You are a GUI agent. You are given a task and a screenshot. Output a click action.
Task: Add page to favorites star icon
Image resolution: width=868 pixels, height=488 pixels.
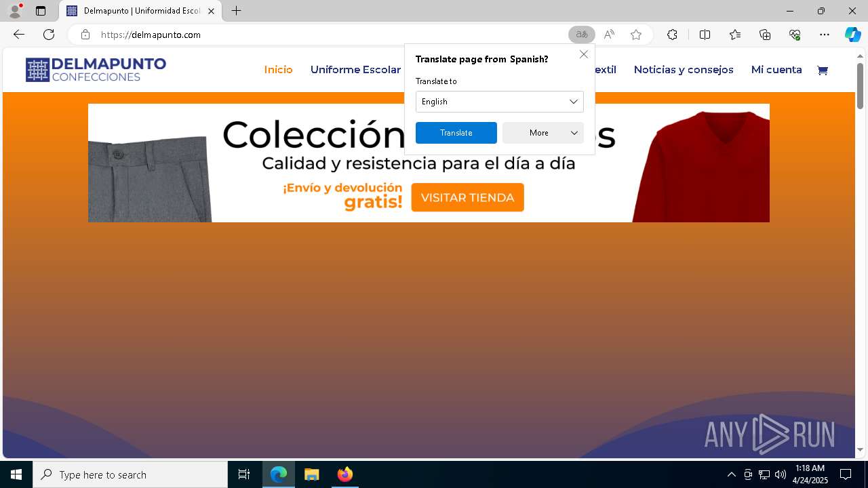point(636,35)
